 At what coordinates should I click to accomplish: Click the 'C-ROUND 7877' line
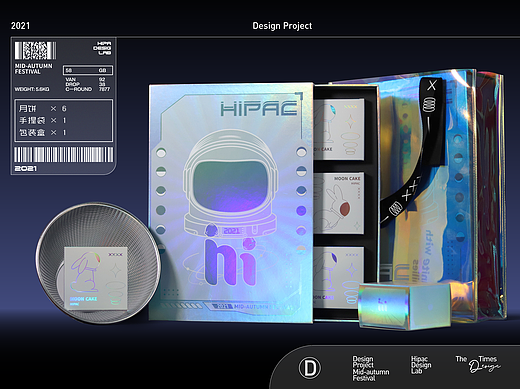coord(88,89)
